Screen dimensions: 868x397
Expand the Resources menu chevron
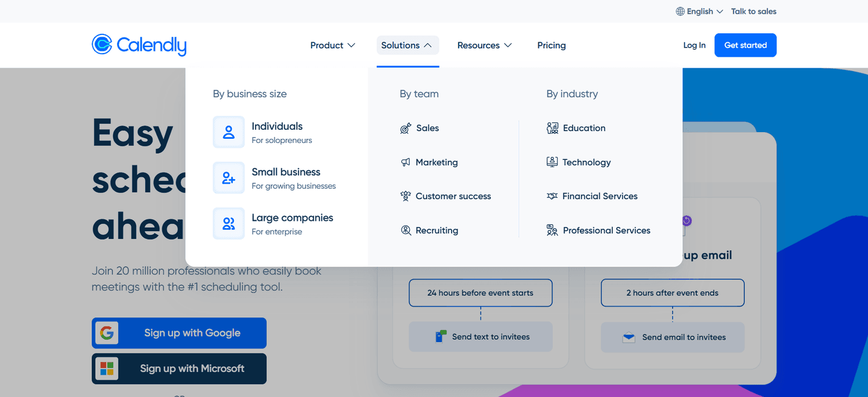(508, 45)
